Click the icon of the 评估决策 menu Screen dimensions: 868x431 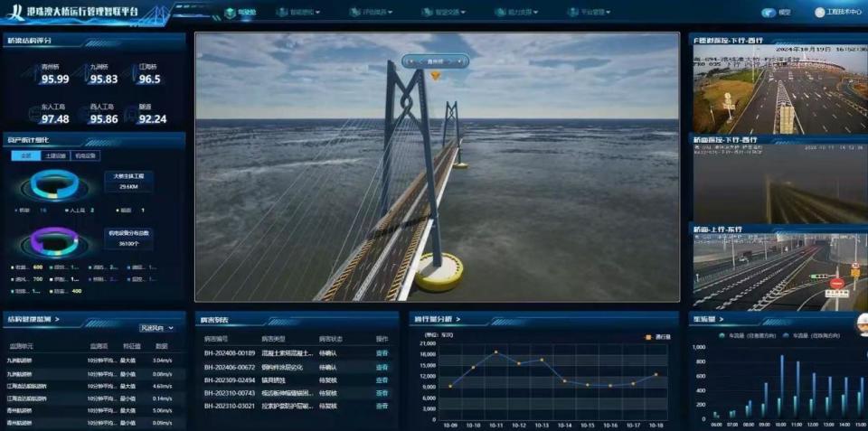(354, 12)
